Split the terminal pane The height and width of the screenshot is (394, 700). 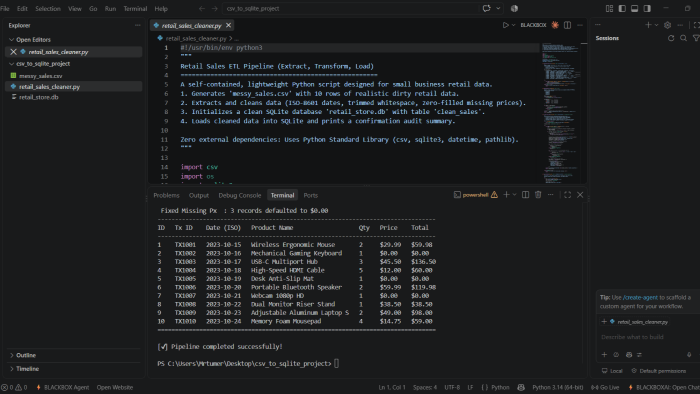525,195
